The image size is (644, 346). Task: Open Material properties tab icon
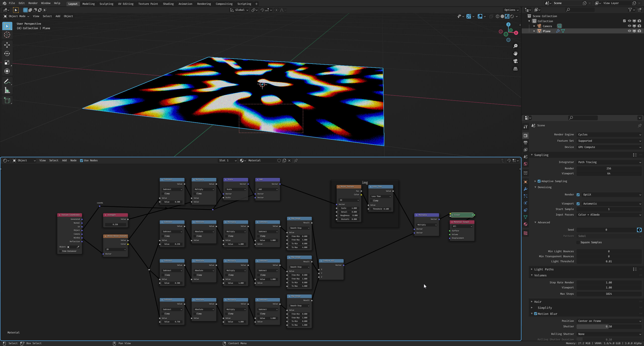click(x=526, y=224)
